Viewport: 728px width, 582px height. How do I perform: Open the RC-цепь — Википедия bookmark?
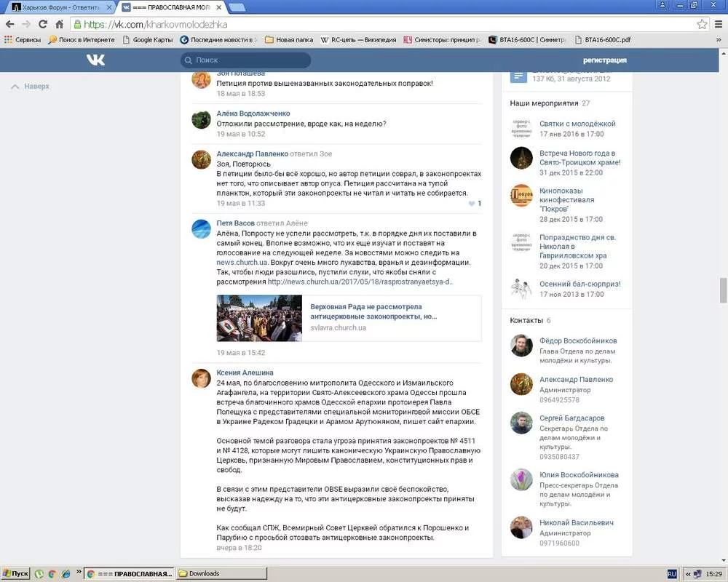point(358,40)
